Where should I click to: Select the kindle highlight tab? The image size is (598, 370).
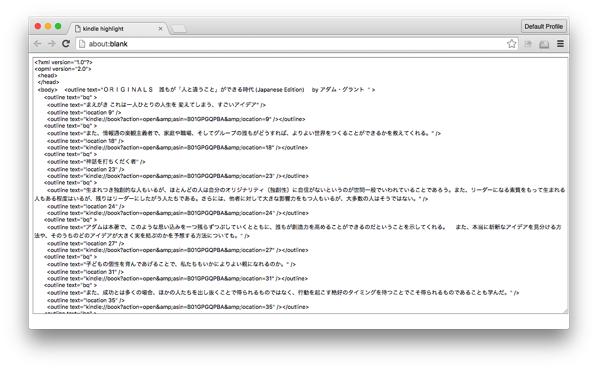pos(118,29)
